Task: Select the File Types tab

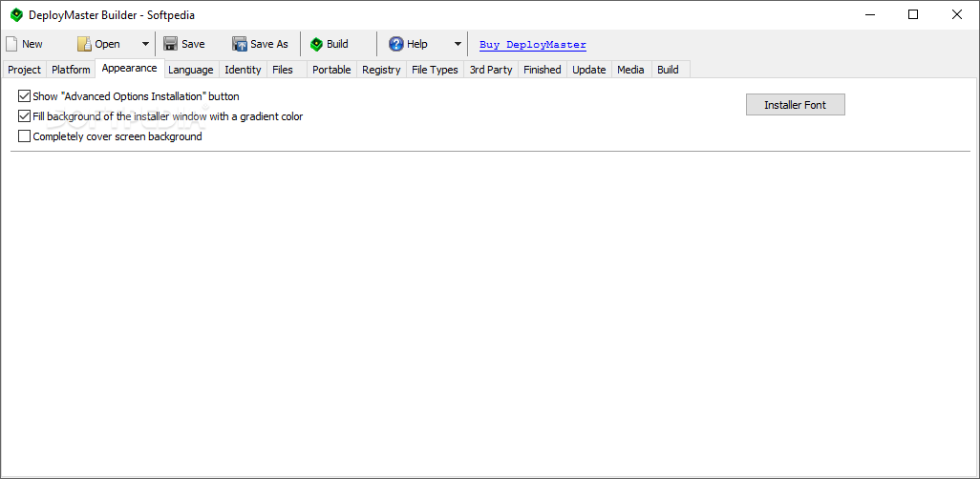Action: (435, 70)
